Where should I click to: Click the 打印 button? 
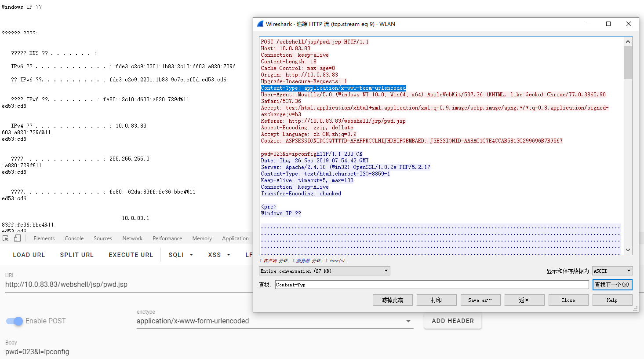click(437, 300)
